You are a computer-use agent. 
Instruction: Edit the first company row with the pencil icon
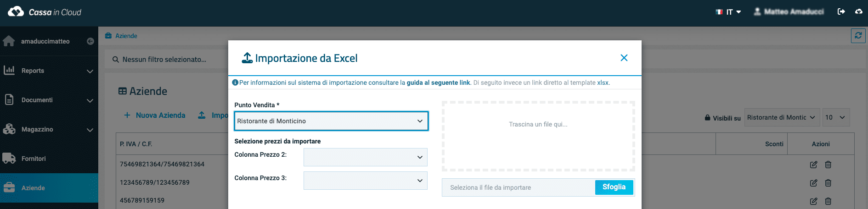coord(813,165)
